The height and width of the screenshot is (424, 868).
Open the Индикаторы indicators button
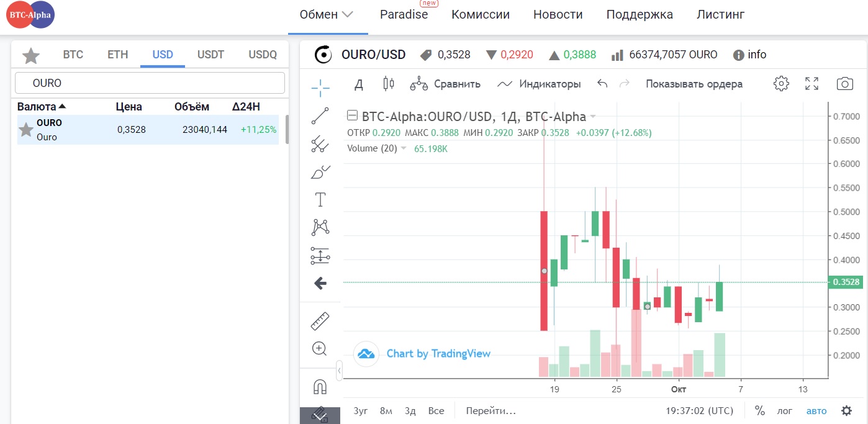click(x=540, y=84)
